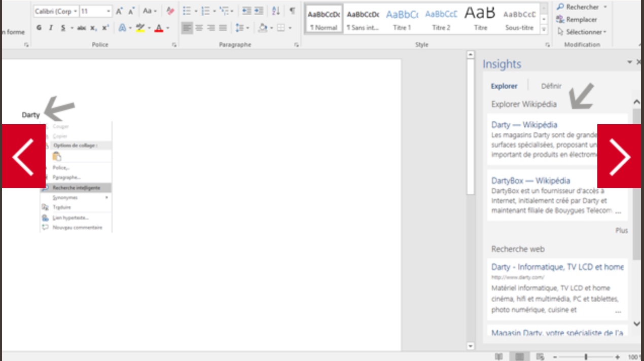Screen dimensions: 644x361
Task: Choose Nouveau commentaire in context menu
Action: [76, 227]
